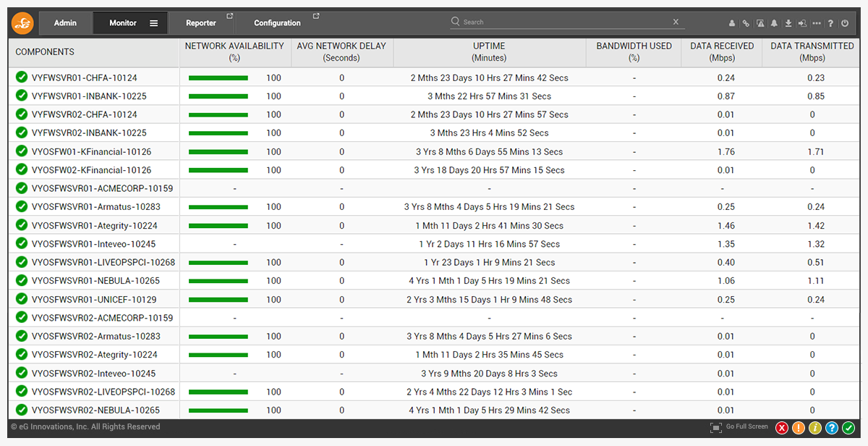Viewport: 868px width, 446px height.
Task: Click green status icon for VYOSFWSVR01-UNICEF-10129
Action: tap(22, 299)
